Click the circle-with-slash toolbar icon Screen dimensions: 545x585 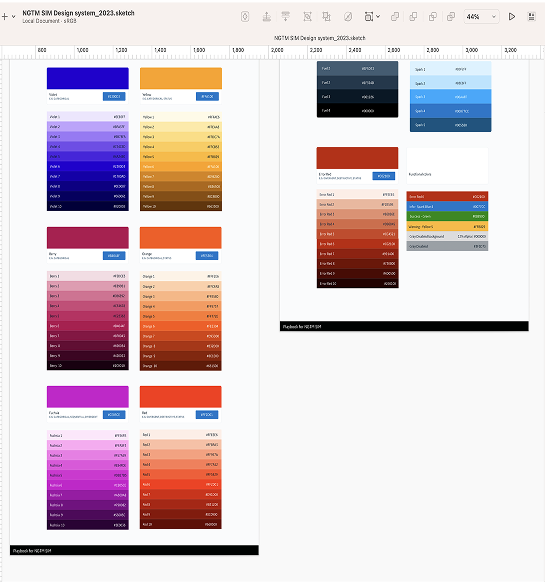point(348,16)
